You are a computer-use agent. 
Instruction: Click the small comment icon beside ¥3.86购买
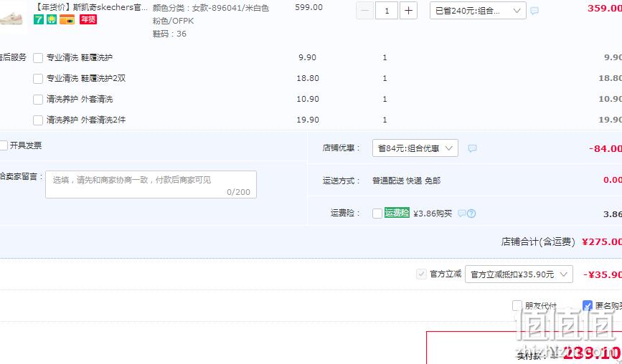(x=462, y=213)
